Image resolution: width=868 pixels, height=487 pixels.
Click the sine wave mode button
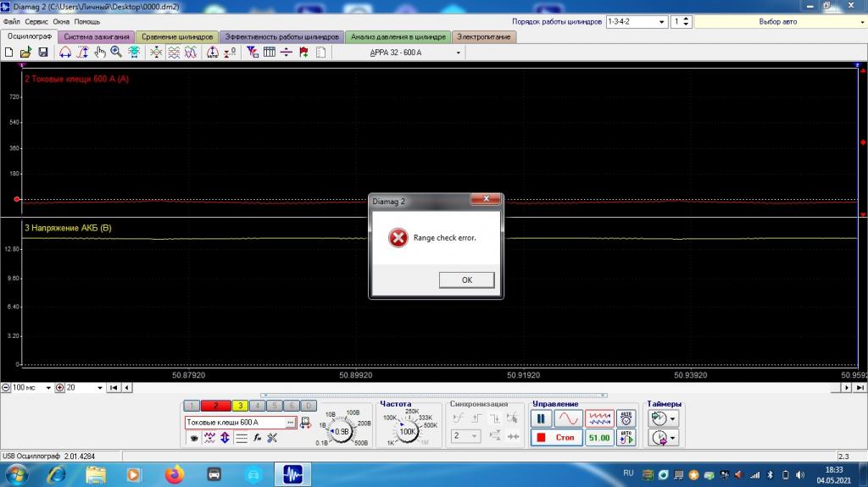(569, 419)
